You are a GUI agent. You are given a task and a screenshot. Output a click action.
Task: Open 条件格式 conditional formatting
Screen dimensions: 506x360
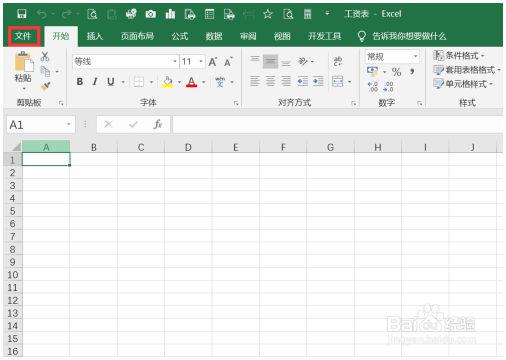[459, 55]
